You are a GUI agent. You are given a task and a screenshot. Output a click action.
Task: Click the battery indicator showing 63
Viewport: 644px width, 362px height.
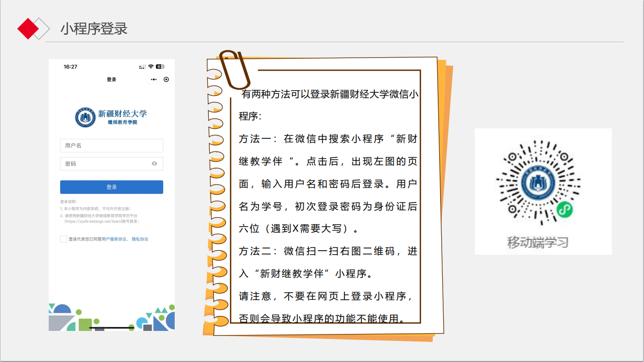coord(161,66)
